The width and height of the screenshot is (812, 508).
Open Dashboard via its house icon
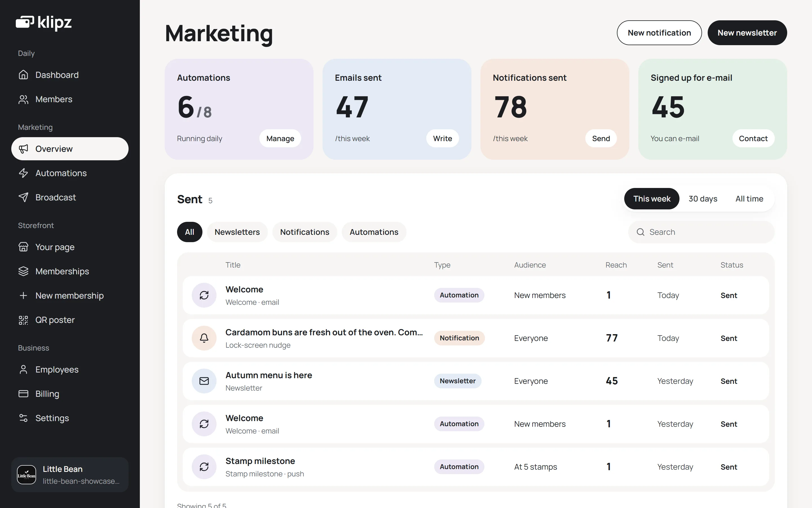tap(23, 75)
